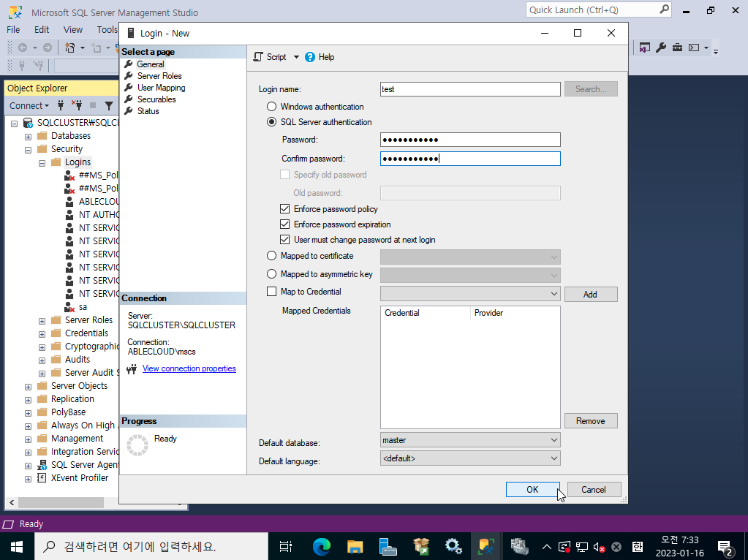The image size is (748, 560).
Task: Click the Remove button
Action: pos(591,420)
